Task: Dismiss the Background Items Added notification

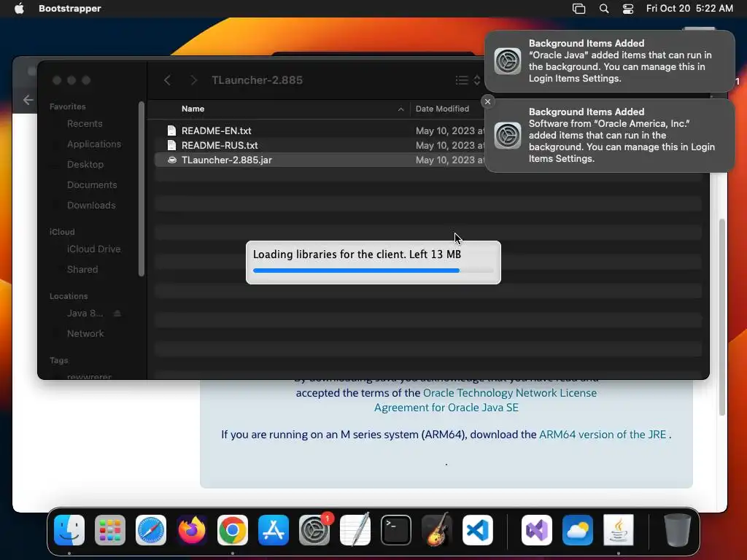Action: [x=487, y=101]
